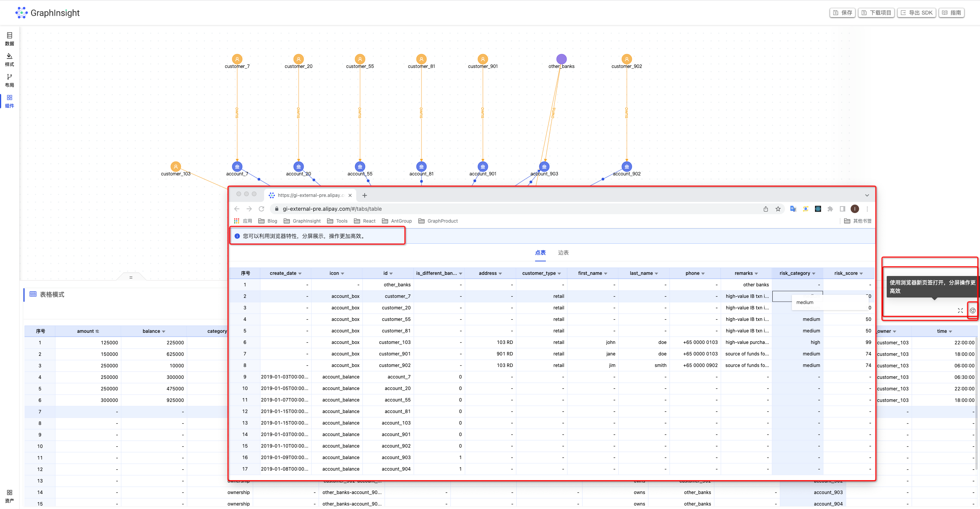Open the 样式 (style) sidebar panel
The width and height of the screenshot is (980, 509).
pyautogui.click(x=10, y=60)
